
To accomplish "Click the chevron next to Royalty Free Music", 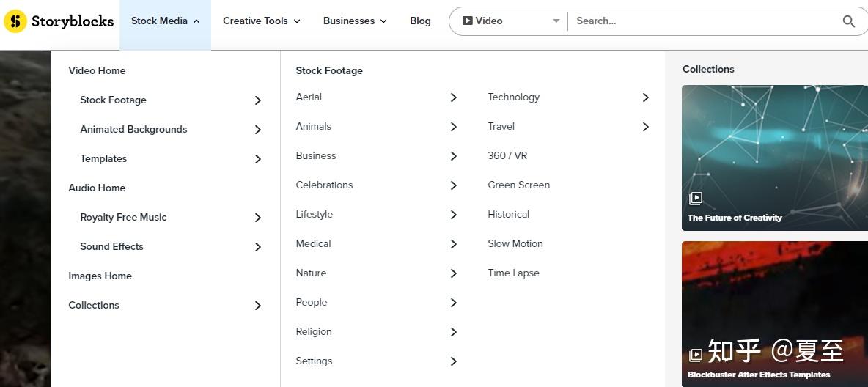I will 258,218.
